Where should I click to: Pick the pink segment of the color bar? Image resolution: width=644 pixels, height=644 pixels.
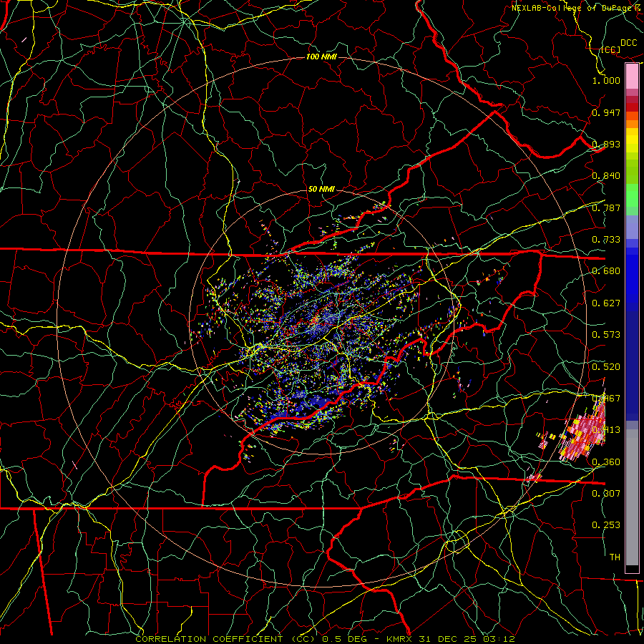632,77
